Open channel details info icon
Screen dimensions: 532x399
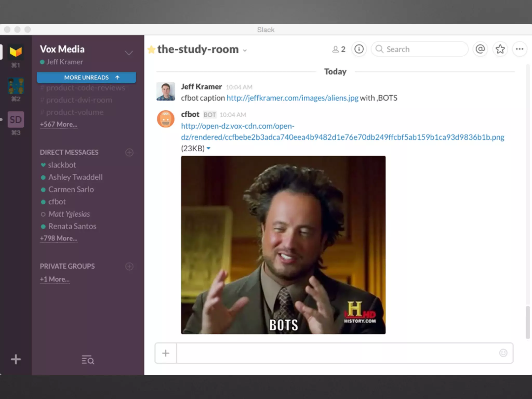click(359, 49)
